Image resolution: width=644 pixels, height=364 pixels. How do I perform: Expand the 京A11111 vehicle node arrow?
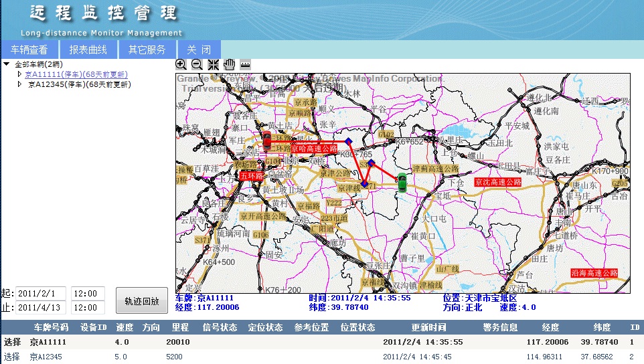[19, 74]
